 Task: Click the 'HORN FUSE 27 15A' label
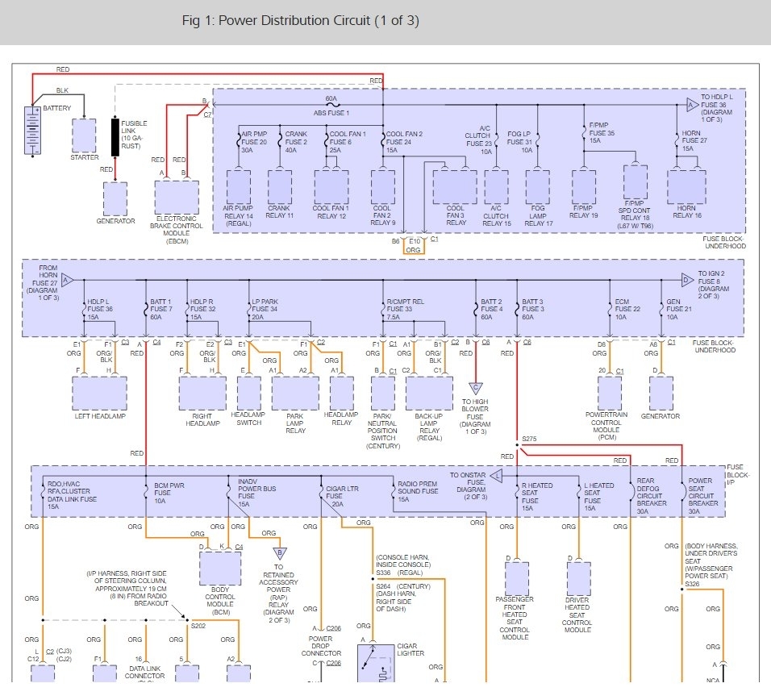[x=694, y=140]
